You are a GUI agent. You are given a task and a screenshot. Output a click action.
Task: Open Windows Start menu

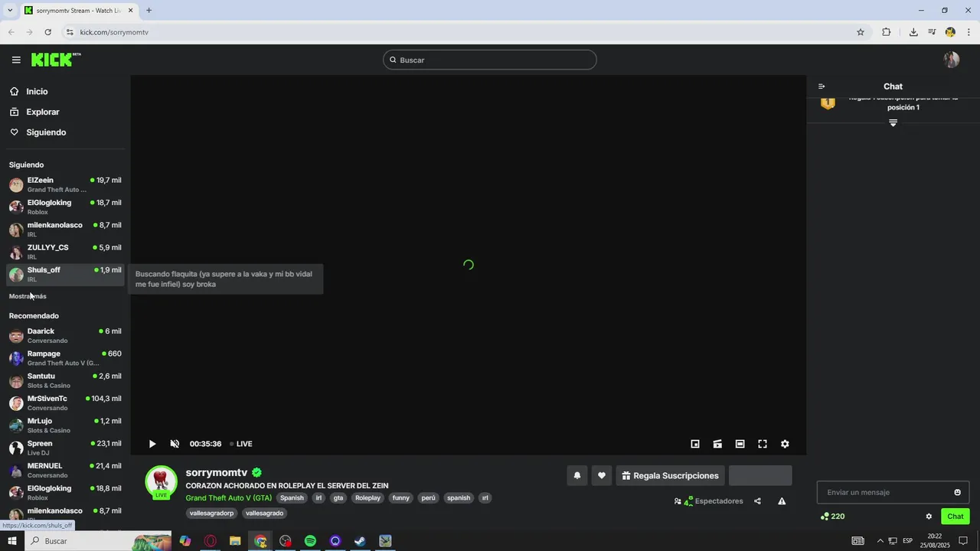coord(11,541)
